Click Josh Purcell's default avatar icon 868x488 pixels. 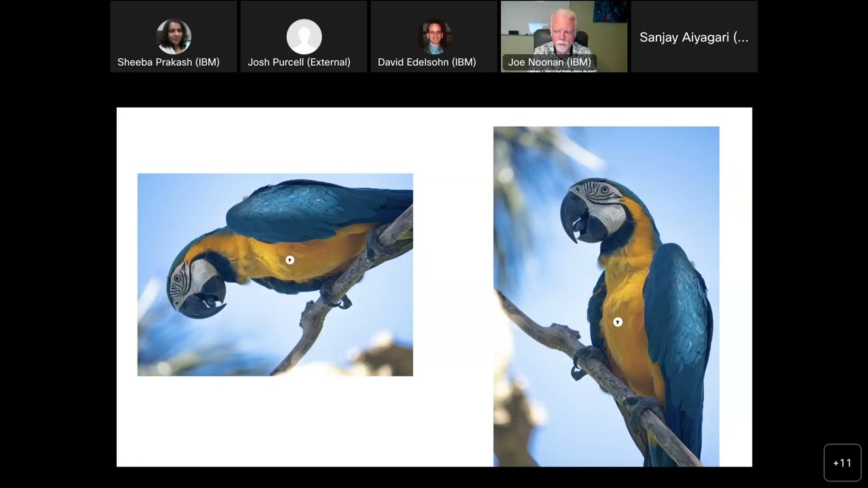(304, 37)
